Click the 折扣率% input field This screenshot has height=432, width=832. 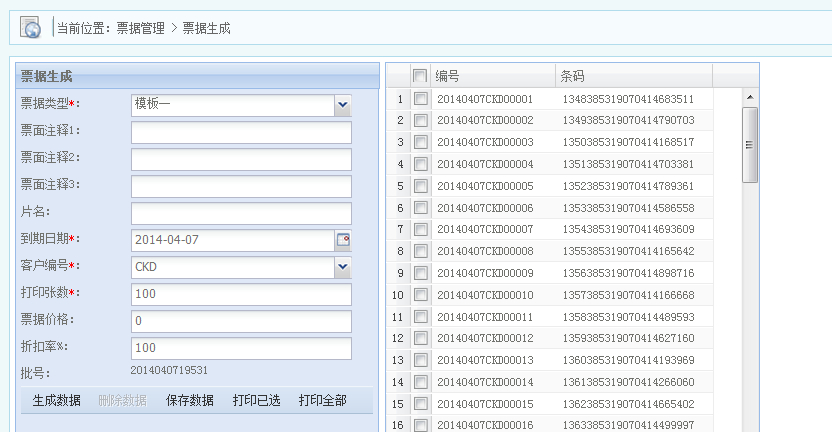(x=241, y=348)
